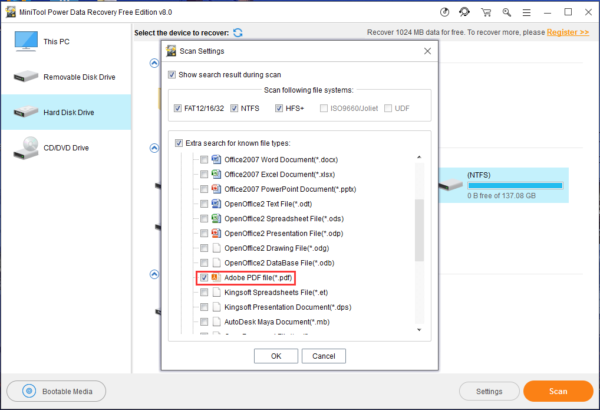
Task: Click the Hard Disk Drive icon
Action: pos(26,112)
